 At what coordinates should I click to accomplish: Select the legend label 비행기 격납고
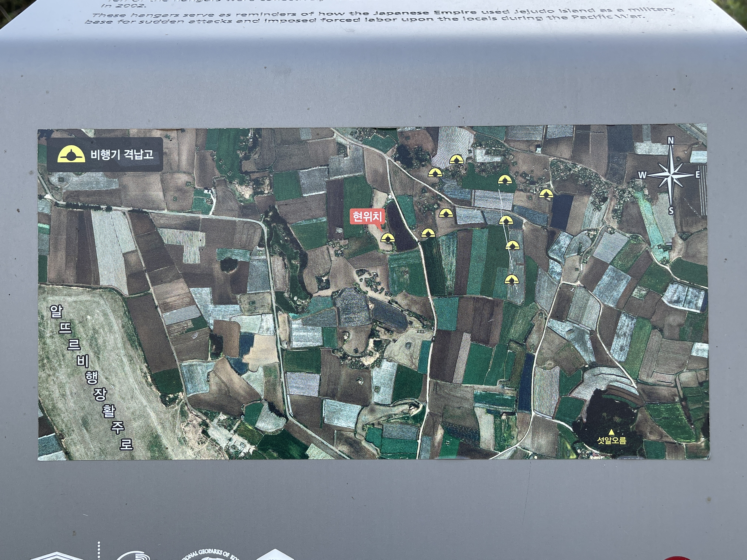(122, 155)
